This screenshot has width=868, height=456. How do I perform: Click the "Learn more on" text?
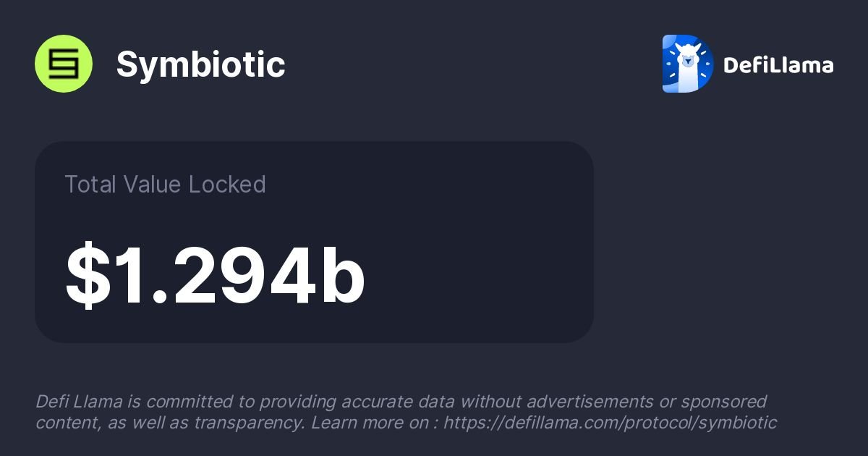click(370, 423)
